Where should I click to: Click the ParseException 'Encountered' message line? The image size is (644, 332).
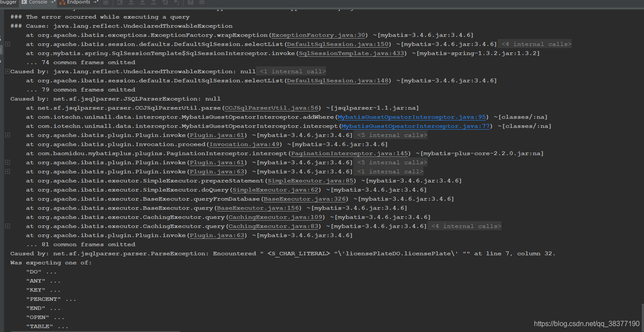283,254
